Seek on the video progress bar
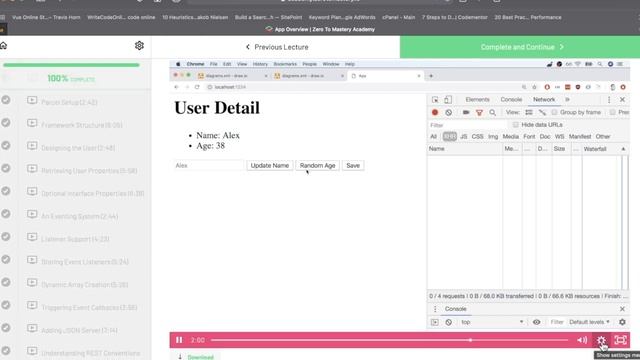Image resolution: width=640 pixels, height=360 pixels. click(x=389, y=340)
